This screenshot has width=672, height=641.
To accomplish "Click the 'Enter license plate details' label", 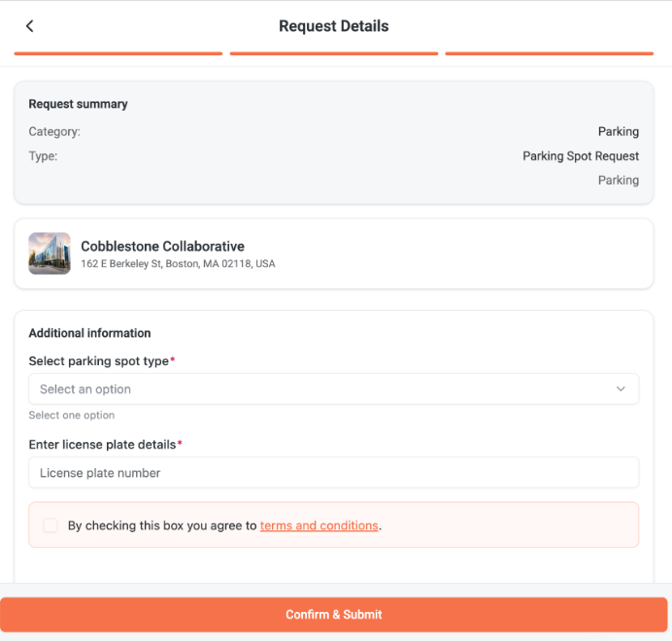I will [x=102, y=445].
